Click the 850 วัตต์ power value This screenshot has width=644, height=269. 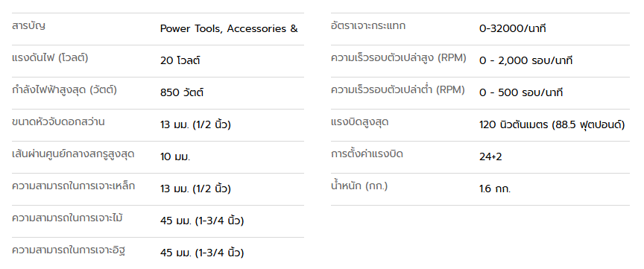[x=182, y=93]
